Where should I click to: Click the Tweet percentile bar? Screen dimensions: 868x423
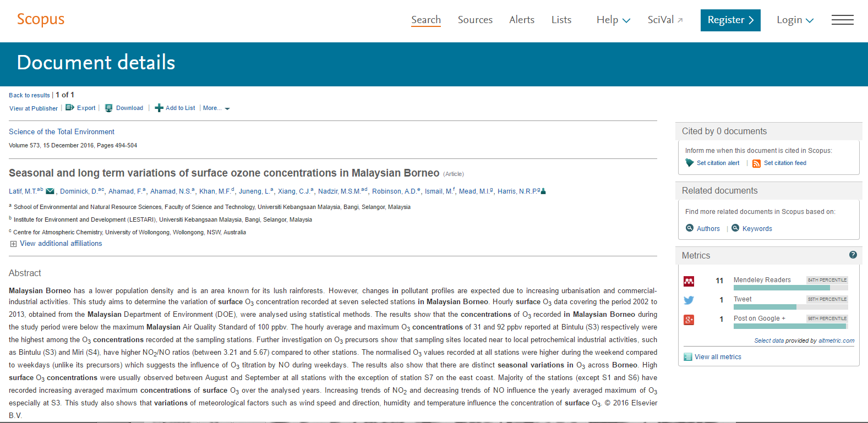[x=790, y=307]
